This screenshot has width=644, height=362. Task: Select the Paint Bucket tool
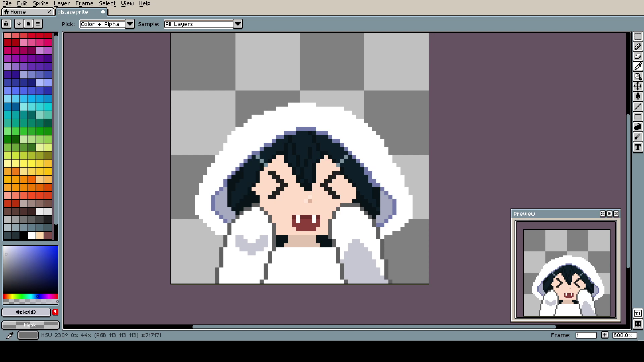click(x=638, y=97)
